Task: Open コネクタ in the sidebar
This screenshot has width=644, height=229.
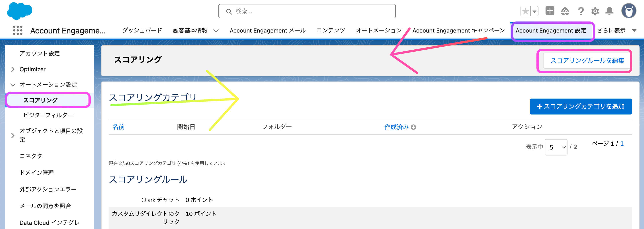Action: pyautogui.click(x=31, y=156)
